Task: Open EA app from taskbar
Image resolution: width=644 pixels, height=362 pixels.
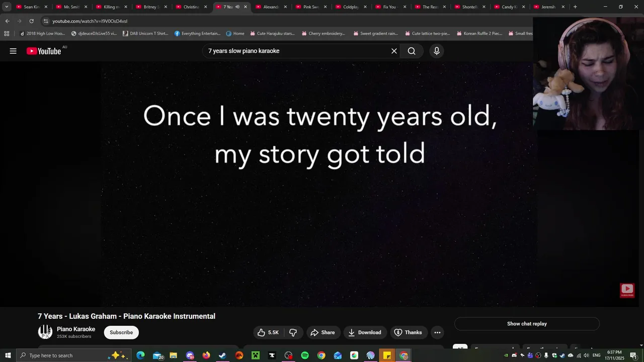Action: 239,355
